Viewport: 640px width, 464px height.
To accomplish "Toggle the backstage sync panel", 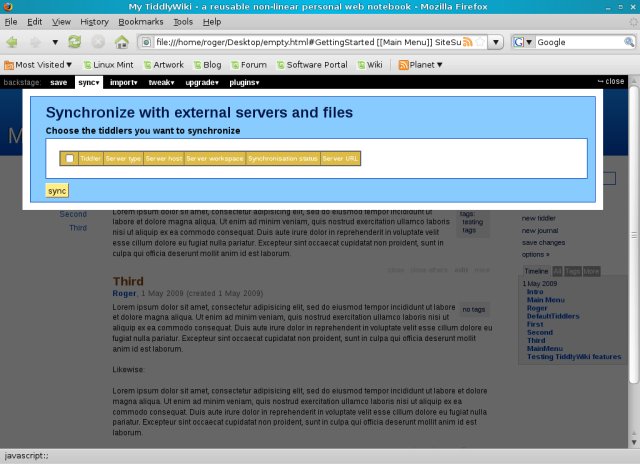I will (89, 82).
